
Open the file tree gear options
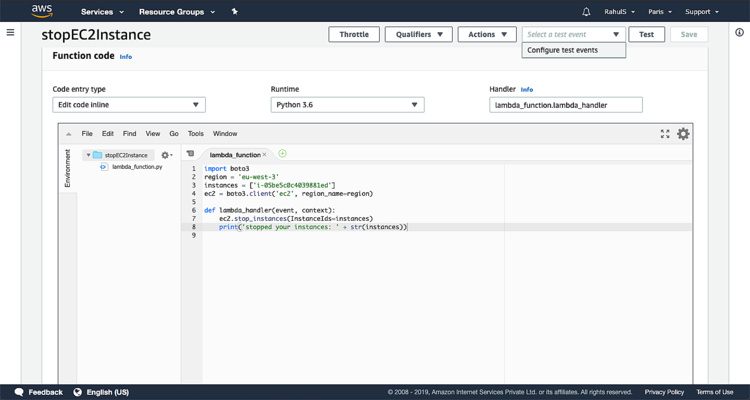point(166,155)
